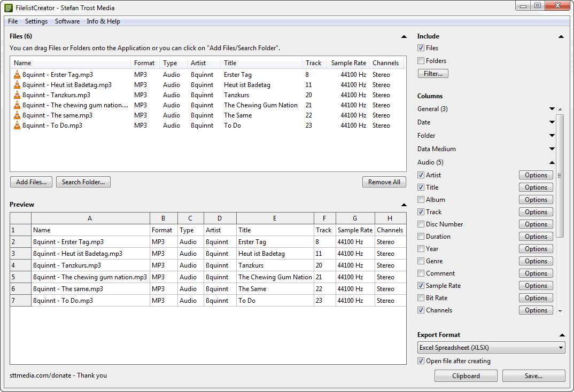
Task: Click the Search Folder... button
Action: (83, 182)
